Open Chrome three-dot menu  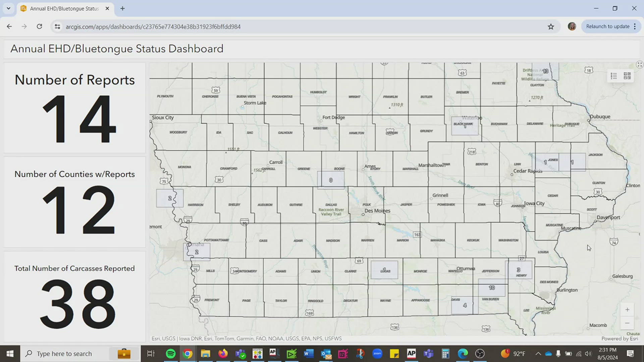click(635, 26)
